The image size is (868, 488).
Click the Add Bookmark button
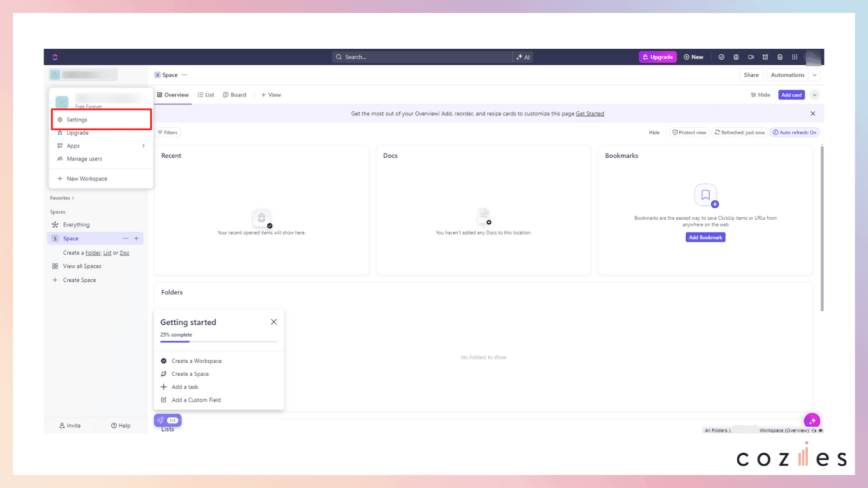point(705,237)
